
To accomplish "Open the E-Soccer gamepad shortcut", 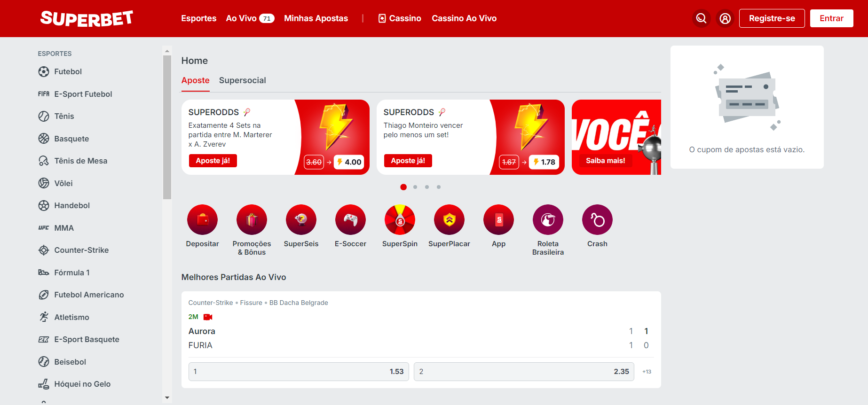I will [350, 219].
